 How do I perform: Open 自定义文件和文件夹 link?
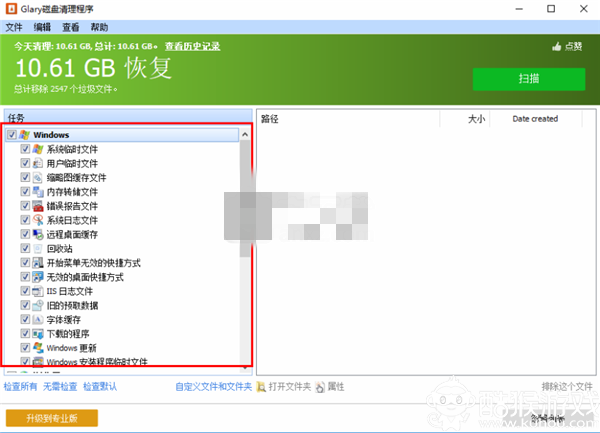(x=214, y=387)
